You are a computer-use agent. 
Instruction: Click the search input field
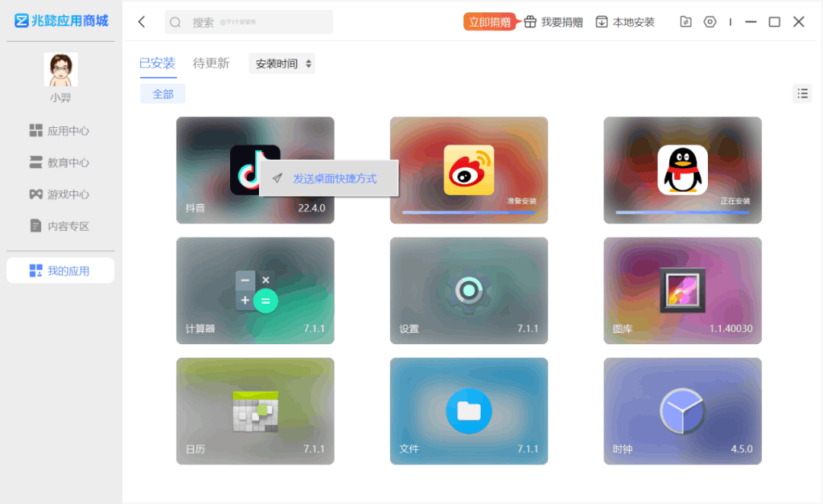[x=248, y=22]
